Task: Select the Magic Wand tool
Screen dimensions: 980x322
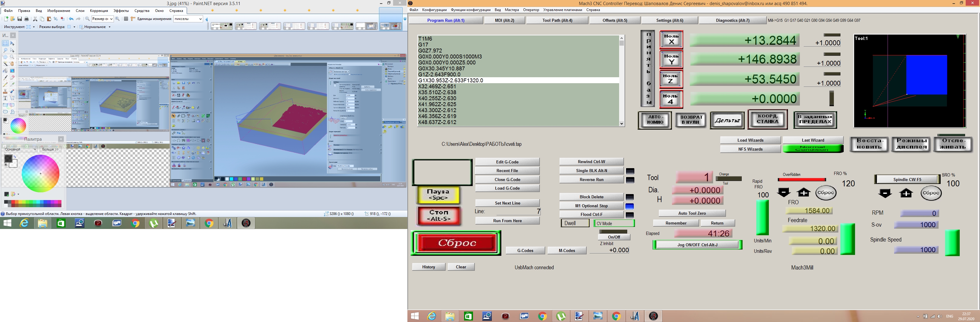Action: [x=5, y=64]
